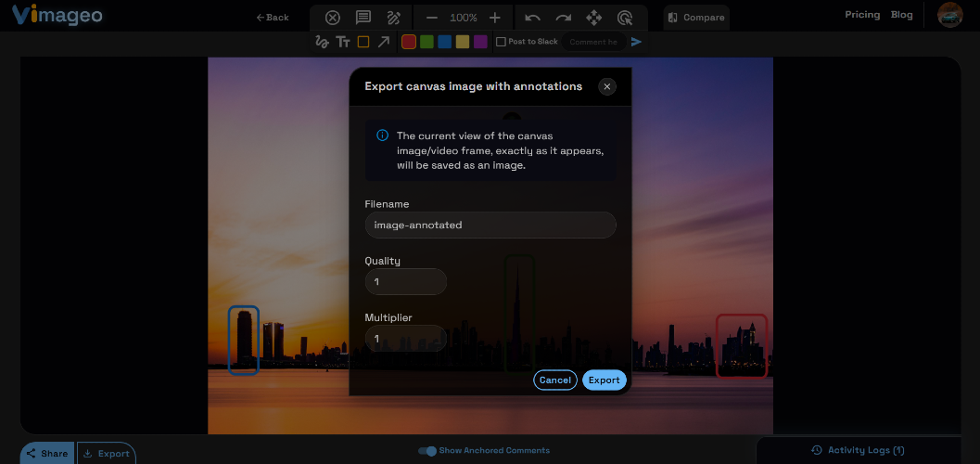Image resolution: width=980 pixels, height=464 pixels.
Task: Click the Filename input field
Action: click(490, 226)
